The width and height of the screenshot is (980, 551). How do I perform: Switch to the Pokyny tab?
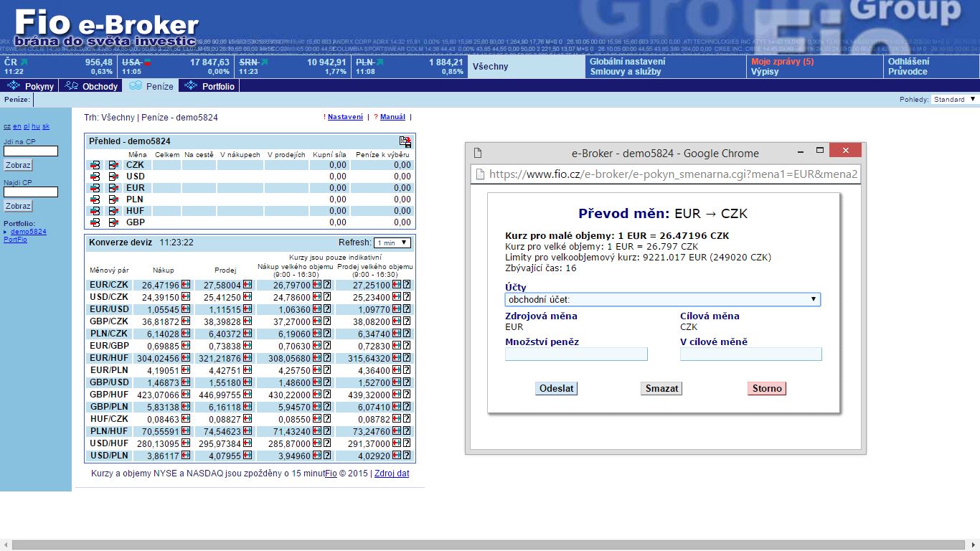coord(30,86)
